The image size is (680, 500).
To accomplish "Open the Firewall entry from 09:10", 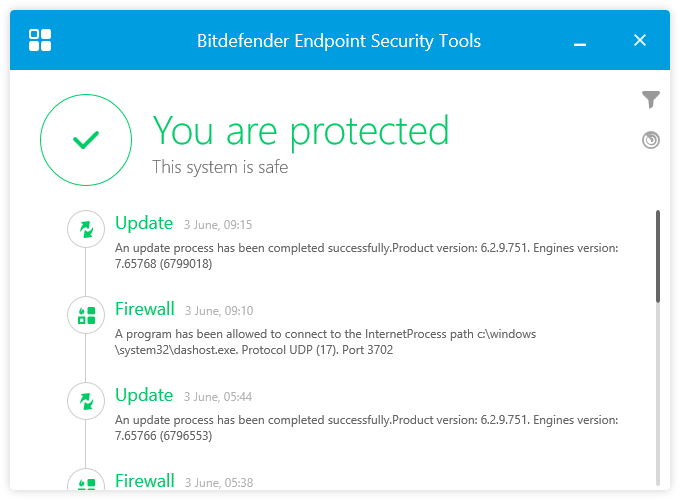I will (145, 309).
